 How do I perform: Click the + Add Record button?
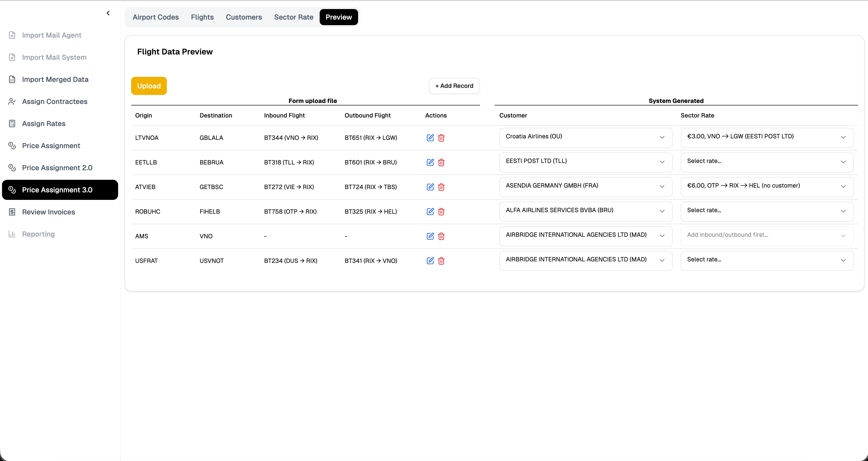click(x=454, y=86)
